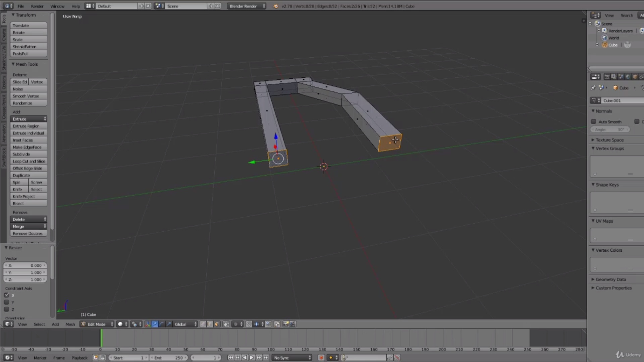Expand the Geometry Data panel
Image resolution: width=644 pixels, height=362 pixels.
(x=610, y=279)
